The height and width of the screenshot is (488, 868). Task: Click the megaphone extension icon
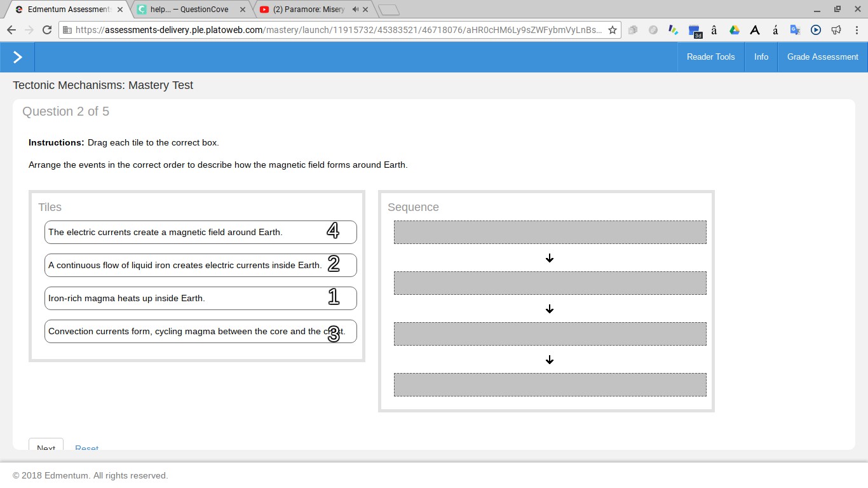[836, 30]
